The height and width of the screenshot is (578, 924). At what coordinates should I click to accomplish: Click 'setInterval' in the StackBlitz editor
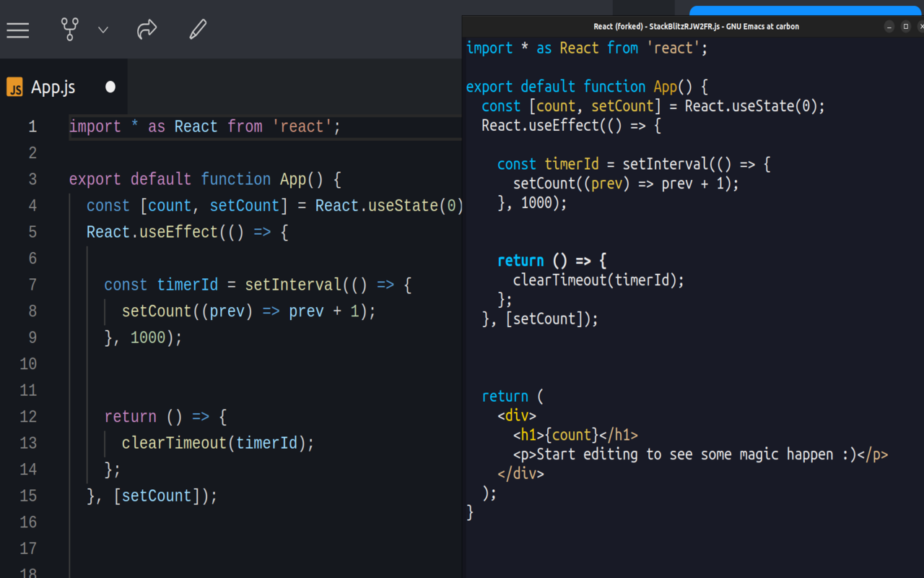pos(292,285)
